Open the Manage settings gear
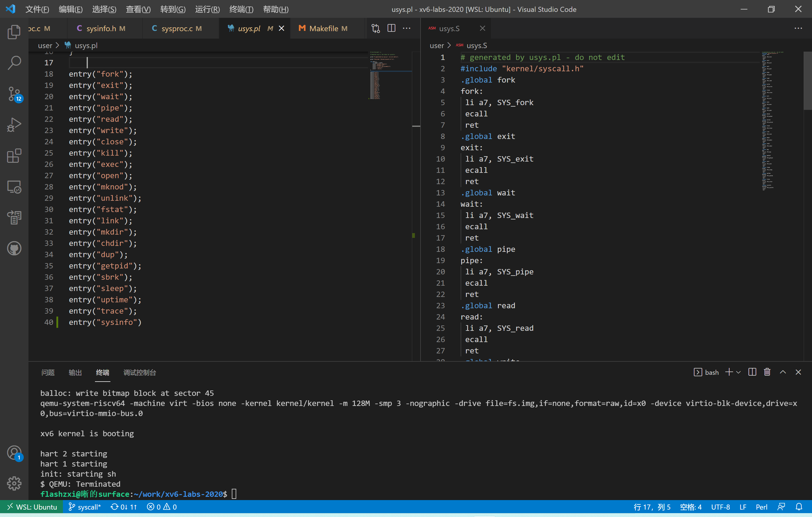This screenshot has width=812, height=517. tap(14, 483)
